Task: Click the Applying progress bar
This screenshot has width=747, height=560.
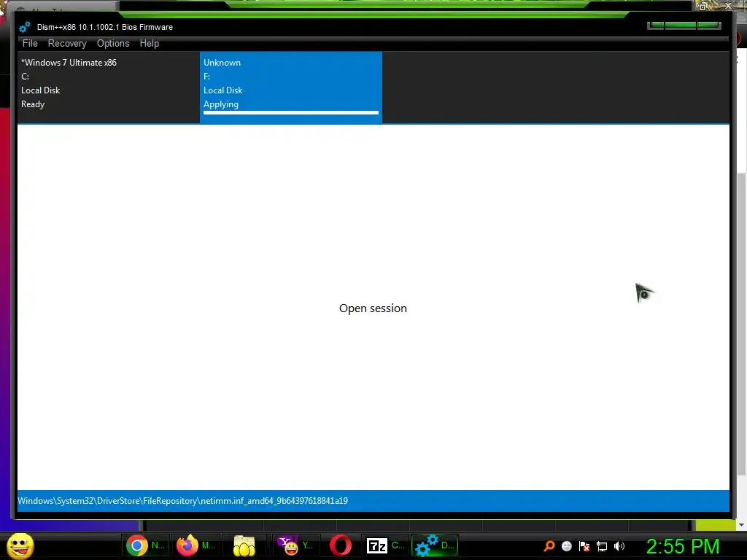Action: pos(290,113)
